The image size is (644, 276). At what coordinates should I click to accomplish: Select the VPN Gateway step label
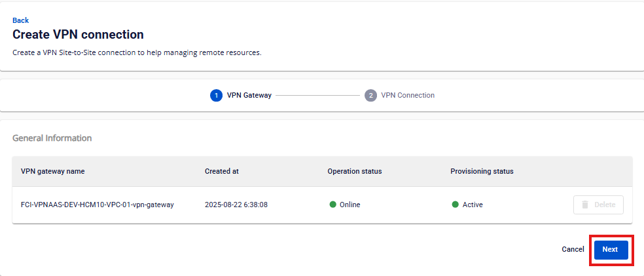(x=249, y=95)
